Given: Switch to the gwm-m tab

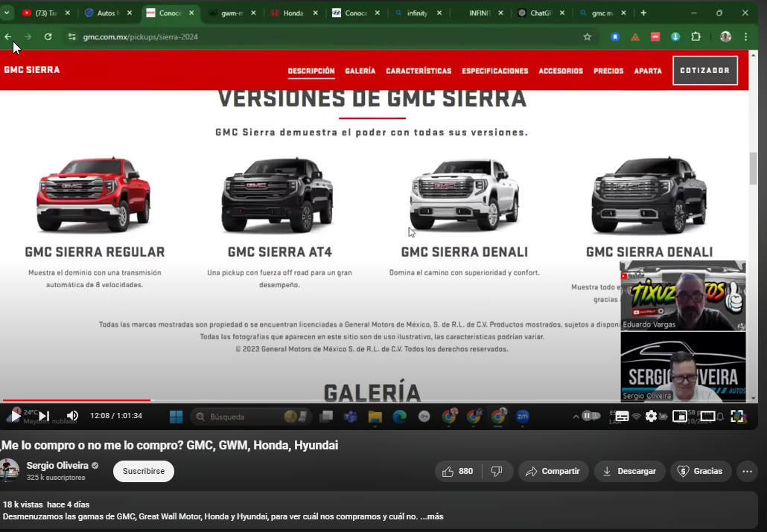Looking at the screenshot, I should tap(232, 13).
